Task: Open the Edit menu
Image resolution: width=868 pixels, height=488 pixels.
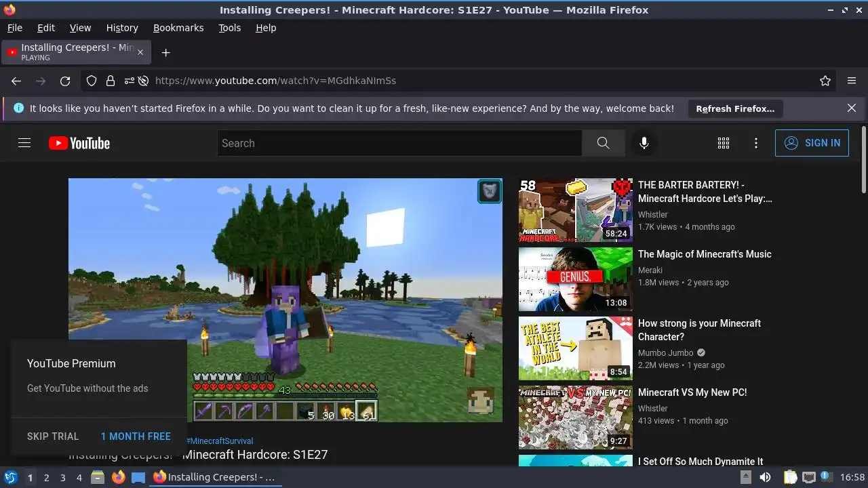Action: 46,28
